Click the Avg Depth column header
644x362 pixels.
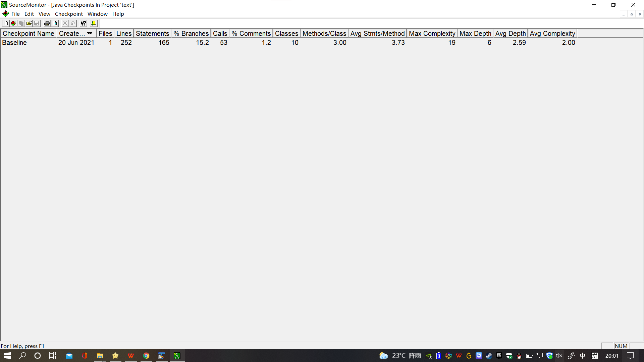[510, 34]
